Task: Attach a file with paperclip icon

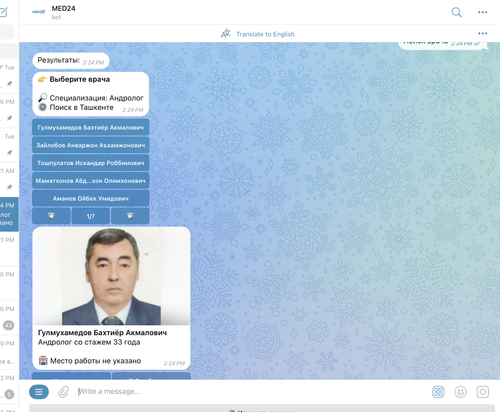Action: click(63, 392)
